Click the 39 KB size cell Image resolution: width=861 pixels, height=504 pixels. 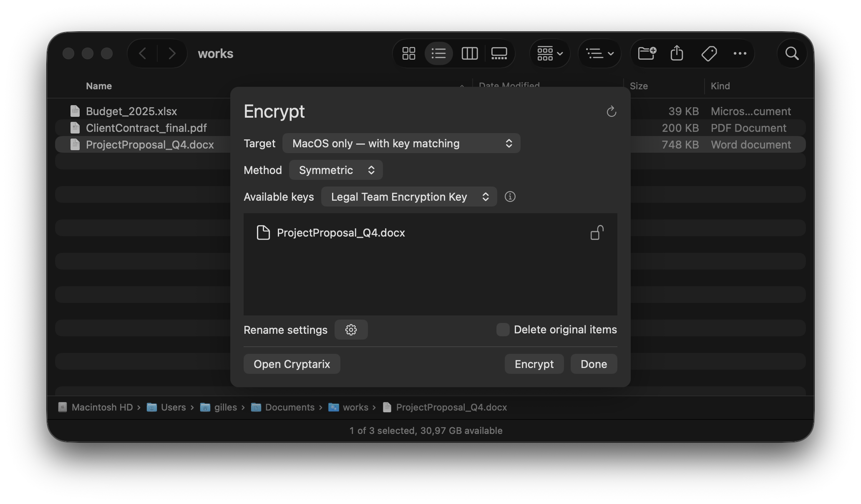(x=683, y=111)
